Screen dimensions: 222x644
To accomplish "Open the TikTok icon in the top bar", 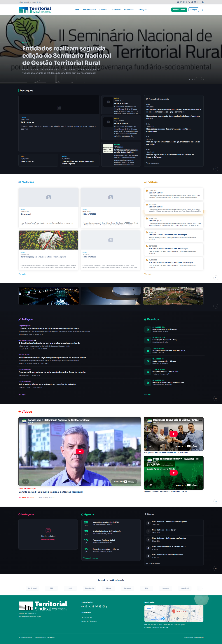I will click(x=197, y=2).
